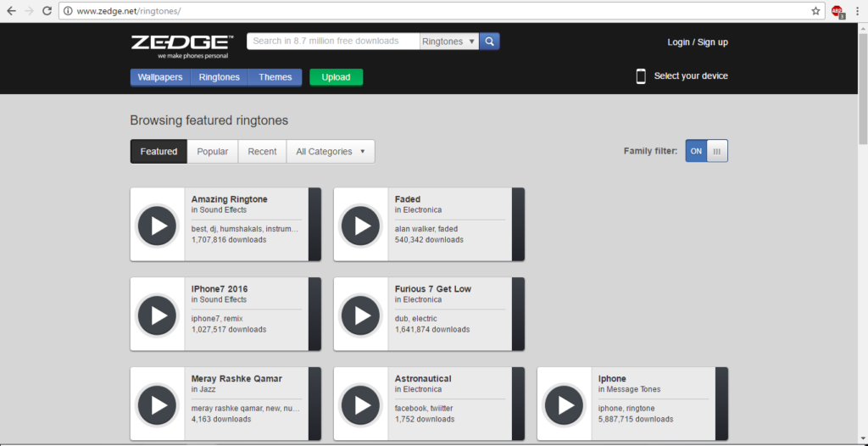
Task: Open the Meray Rashke Qamar title
Action: click(x=236, y=378)
